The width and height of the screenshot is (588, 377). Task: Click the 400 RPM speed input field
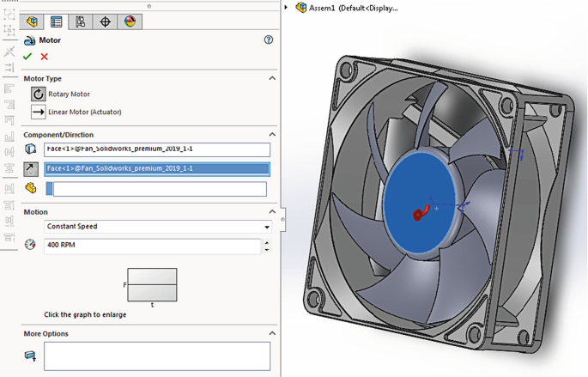click(152, 246)
